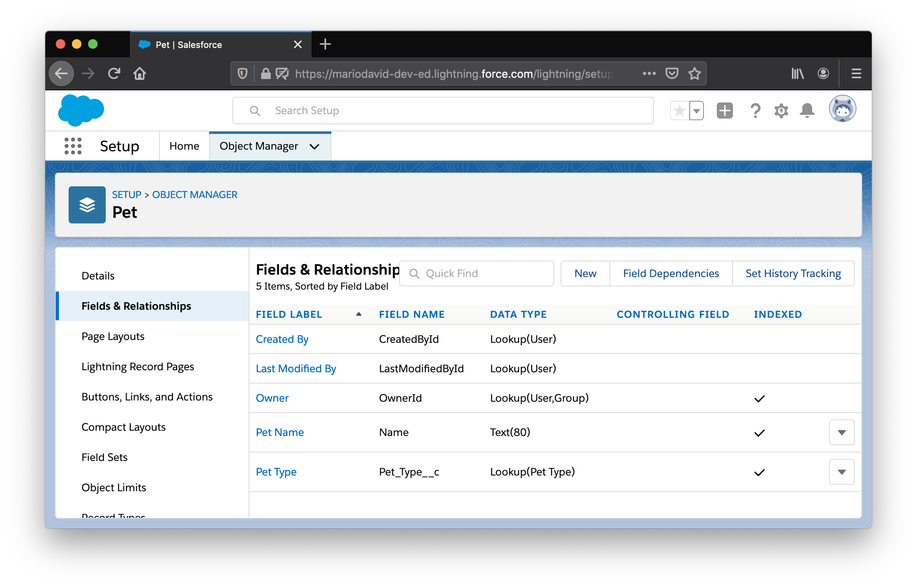Open the user profile avatar
The width and height of the screenshot is (917, 588).
(843, 109)
